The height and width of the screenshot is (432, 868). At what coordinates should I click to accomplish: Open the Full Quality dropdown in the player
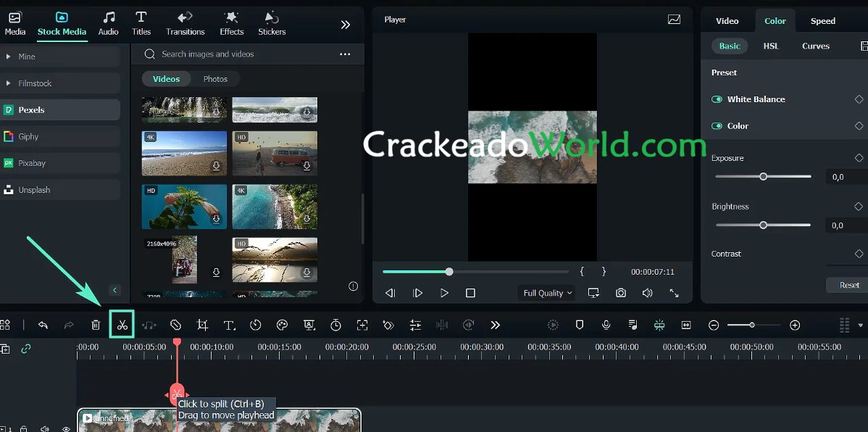(546, 293)
